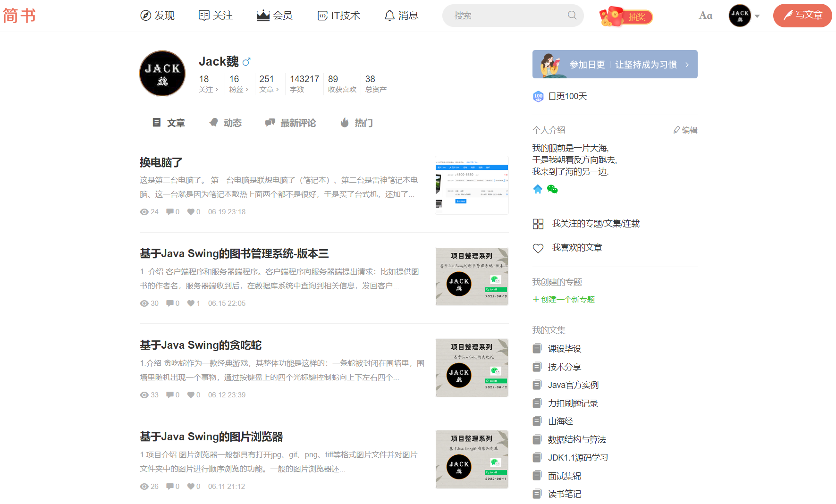
Task: Click the 日更100天 badge icon
Action: (538, 96)
